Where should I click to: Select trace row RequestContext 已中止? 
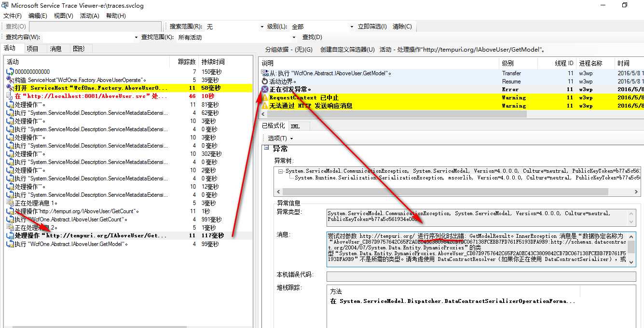pyautogui.click(x=452, y=97)
